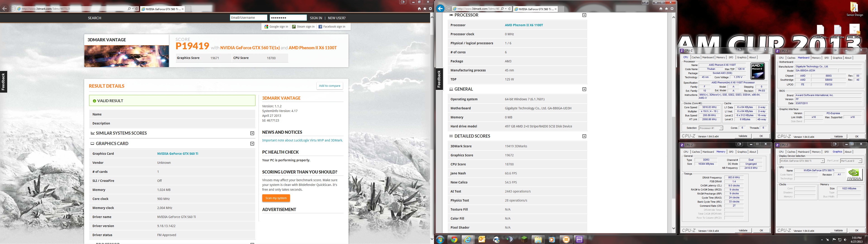Viewport: 868px width, 244px height.
Task: Click the P19419 score text
Action: pos(192,46)
